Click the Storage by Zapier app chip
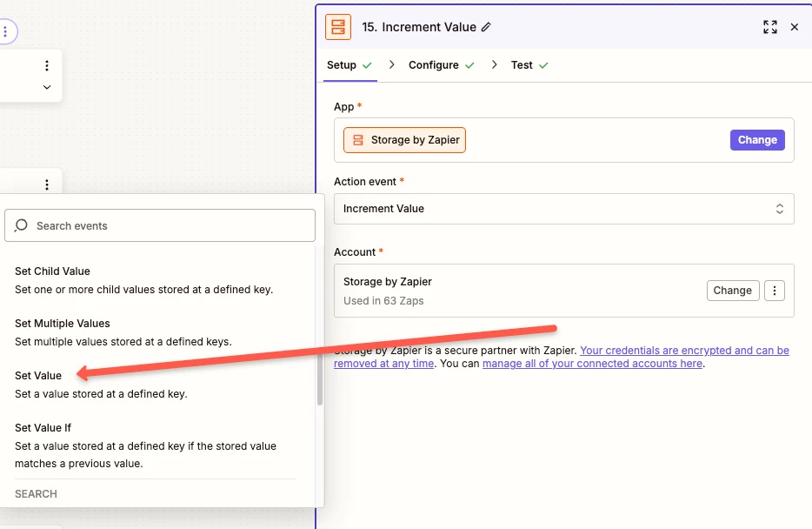This screenshot has width=812, height=529. pyautogui.click(x=404, y=140)
